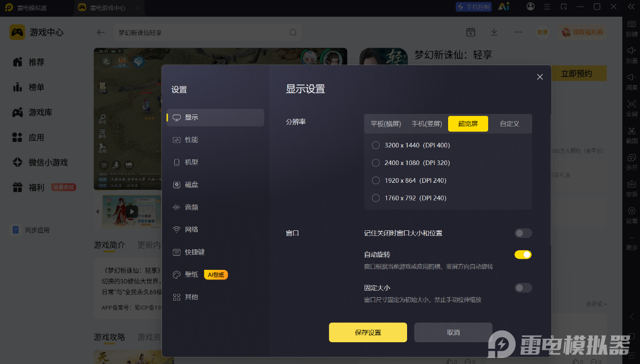
Task: Play the game trailer video thumbnail
Action: click(x=132, y=211)
